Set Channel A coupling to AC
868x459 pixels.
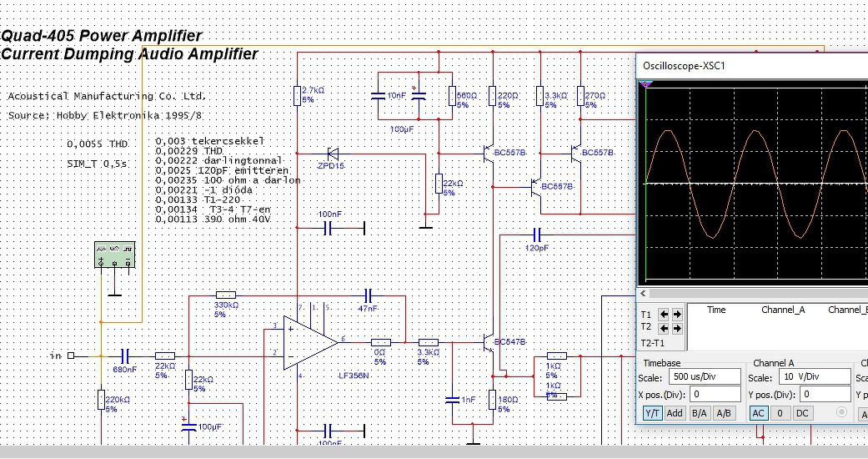759,413
